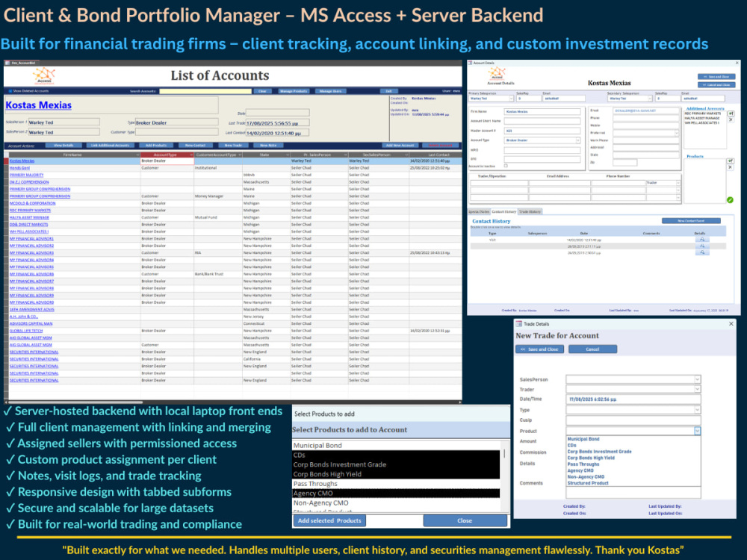Screen dimensions: 747x560
Task: Switch to Contact History tab
Action: click(503, 211)
